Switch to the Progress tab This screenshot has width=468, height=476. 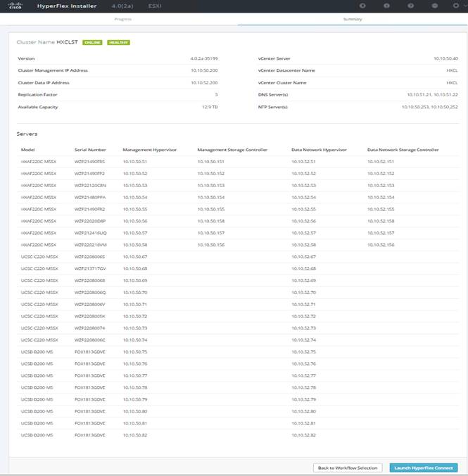123,19
